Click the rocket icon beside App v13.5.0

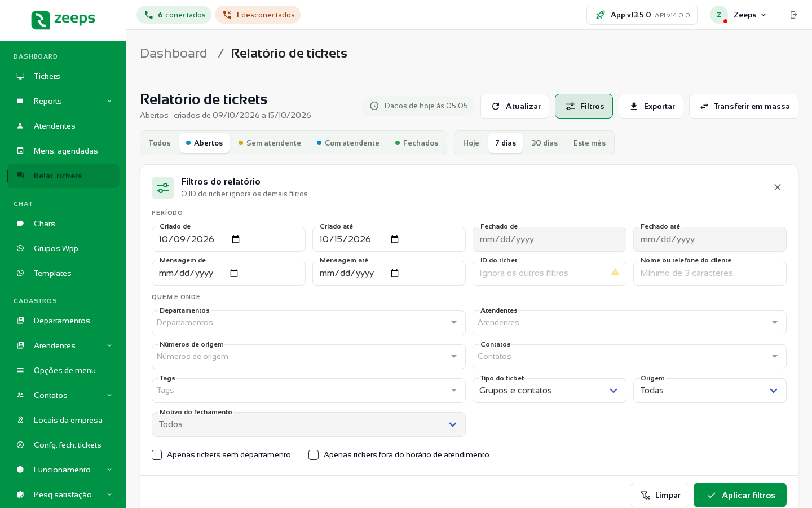pos(601,15)
